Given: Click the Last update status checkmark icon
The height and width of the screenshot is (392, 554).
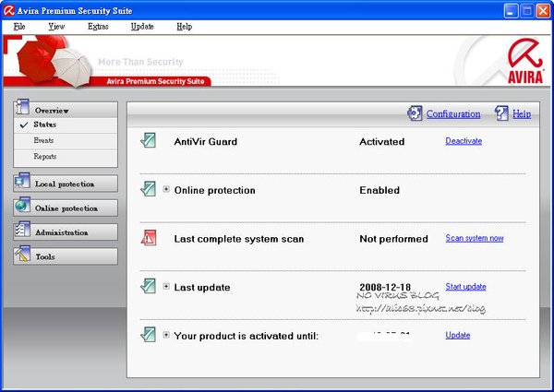Looking at the screenshot, I should point(148,286).
